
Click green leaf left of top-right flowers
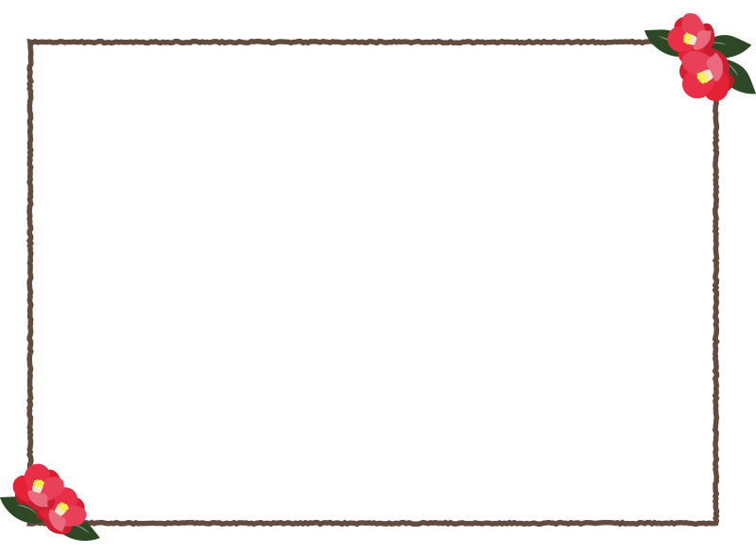click(x=658, y=41)
